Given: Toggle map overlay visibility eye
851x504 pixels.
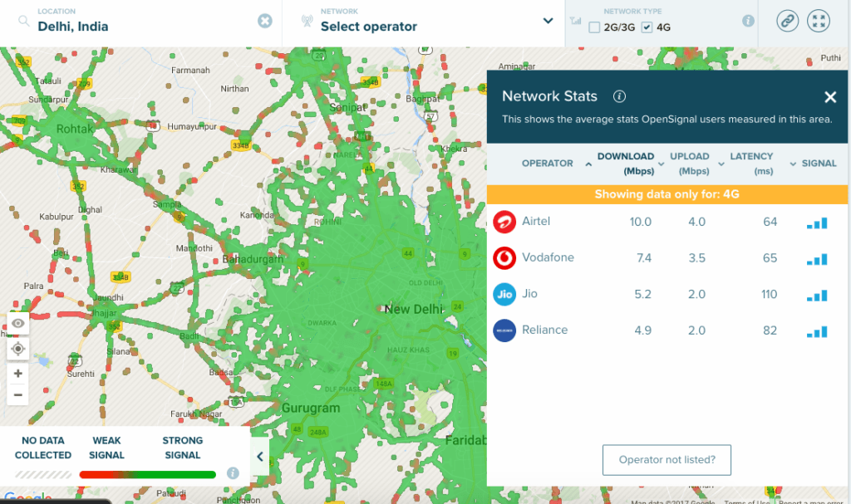Looking at the screenshot, I should (x=18, y=324).
